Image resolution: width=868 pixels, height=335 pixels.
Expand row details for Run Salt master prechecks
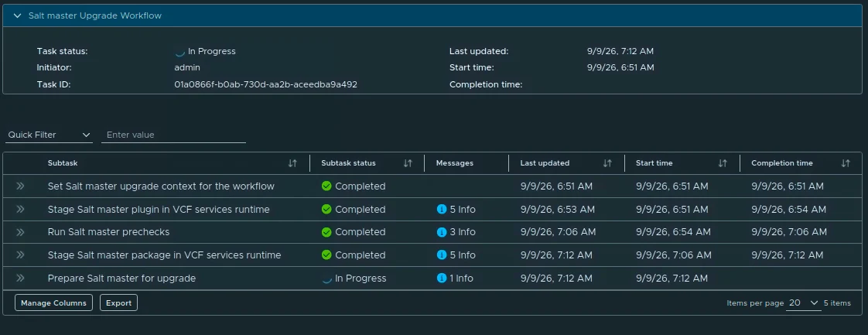click(x=20, y=232)
